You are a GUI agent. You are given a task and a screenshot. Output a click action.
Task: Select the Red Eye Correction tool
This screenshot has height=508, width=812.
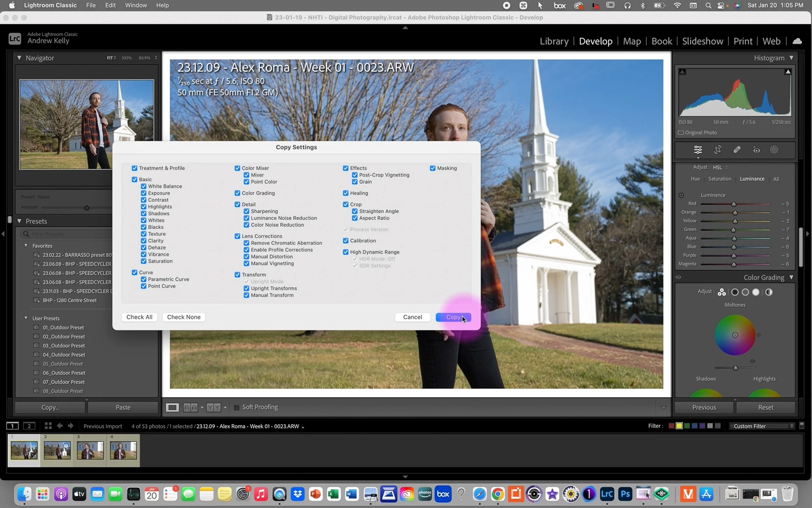point(756,150)
